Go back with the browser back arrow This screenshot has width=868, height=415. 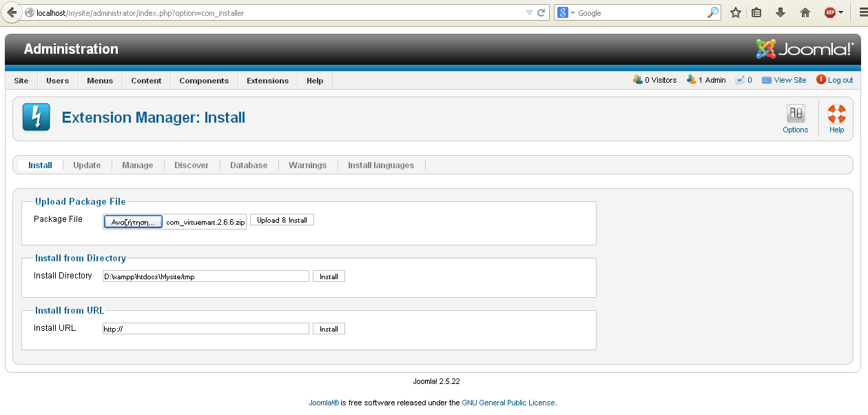pos(12,12)
